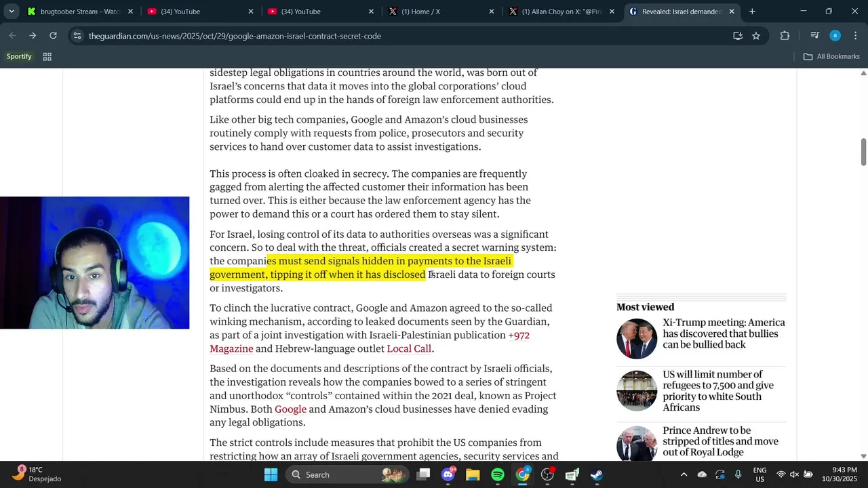Go forward in browser history
Screen dimensions: 868x488
click(33, 36)
